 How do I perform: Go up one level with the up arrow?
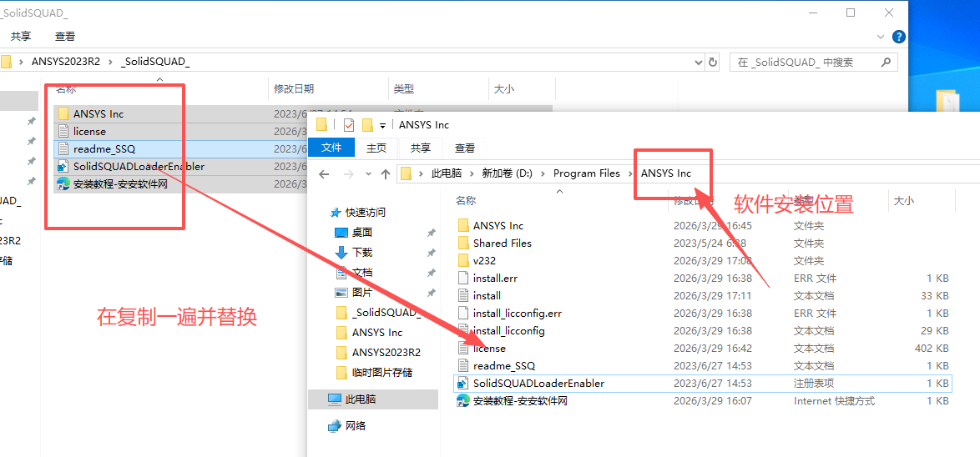pyautogui.click(x=386, y=173)
